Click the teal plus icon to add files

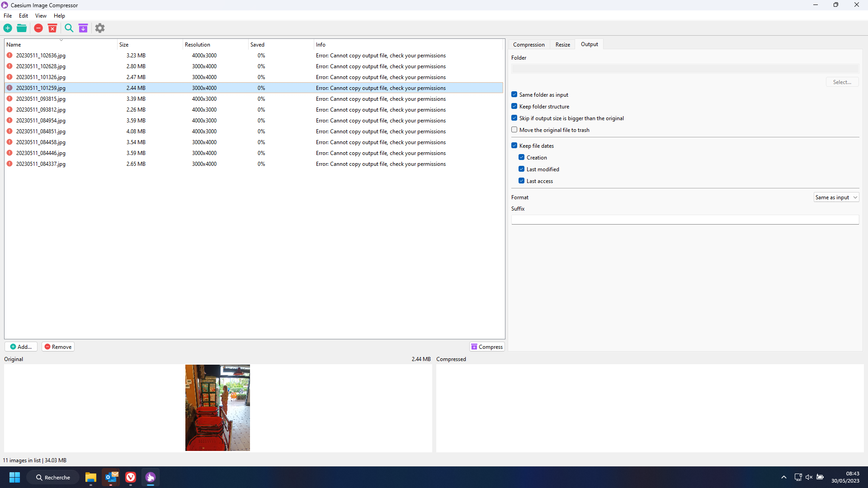tap(7, 28)
